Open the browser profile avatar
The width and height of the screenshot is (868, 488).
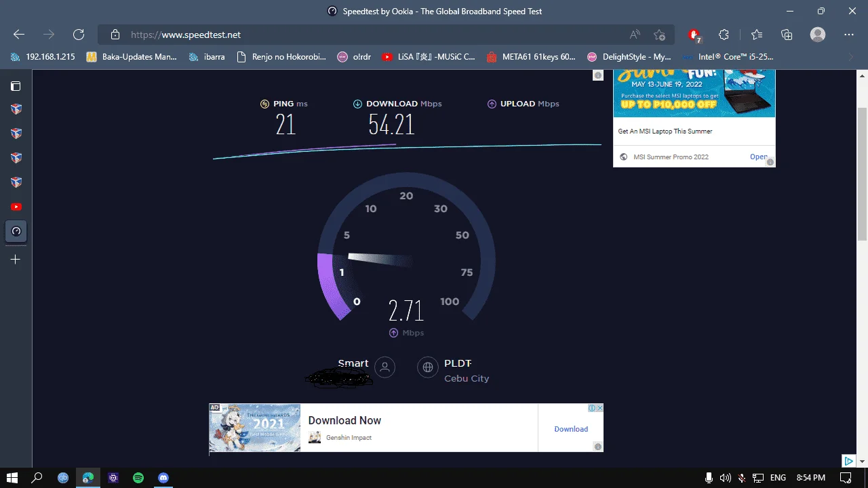pyautogui.click(x=818, y=35)
